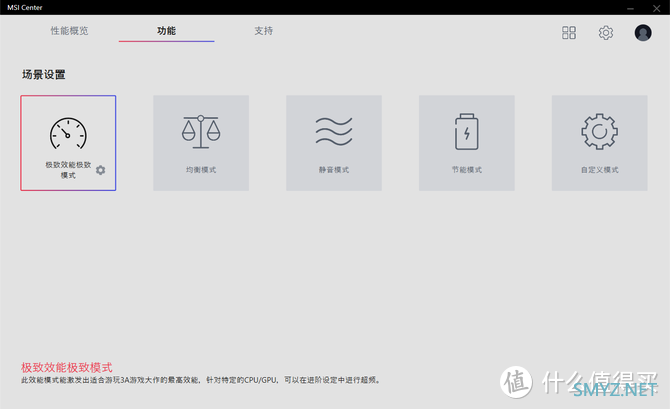
Task: Open the small gear in 极致效能 card
Action: coord(100,170)
